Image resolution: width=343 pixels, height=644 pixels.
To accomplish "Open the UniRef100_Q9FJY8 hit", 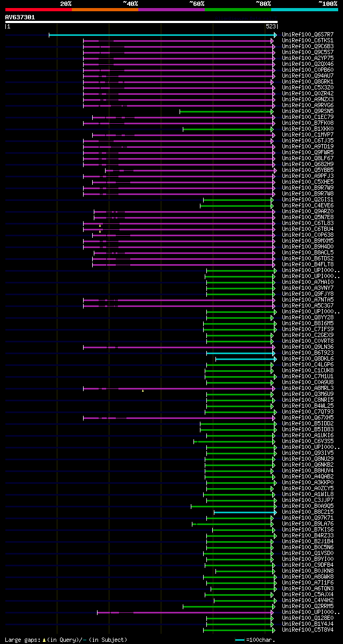I will tap(308, 294).
